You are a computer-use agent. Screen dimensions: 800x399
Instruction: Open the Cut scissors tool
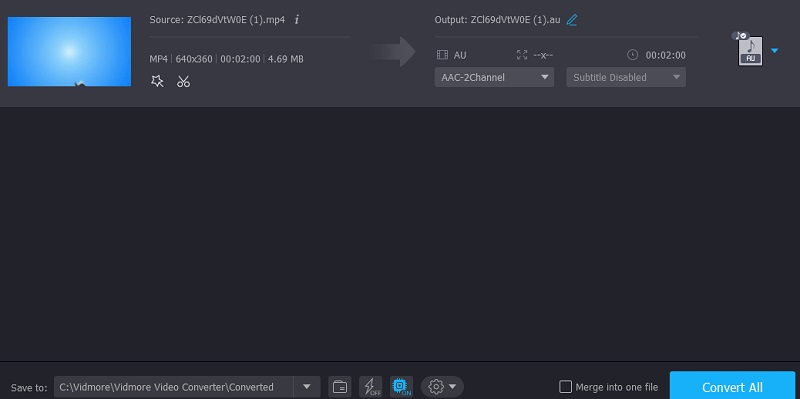click(184, 81)
